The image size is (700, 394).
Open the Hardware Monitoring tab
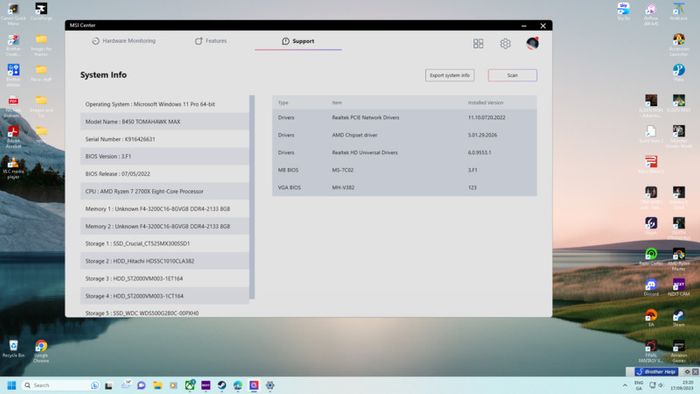(x=124, y=41)
